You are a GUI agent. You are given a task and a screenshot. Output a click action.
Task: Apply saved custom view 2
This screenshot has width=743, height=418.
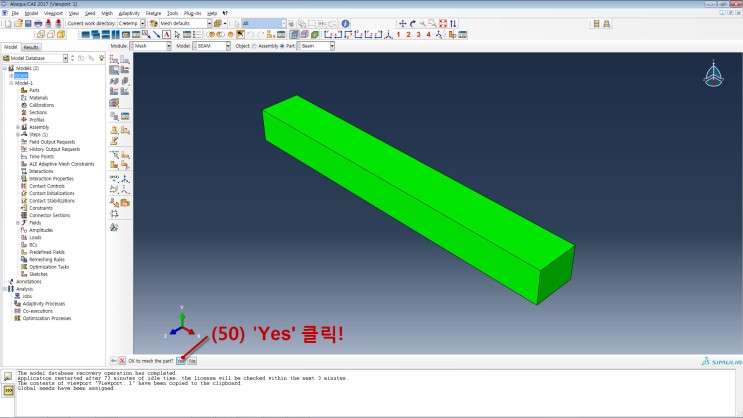(408, 35)
